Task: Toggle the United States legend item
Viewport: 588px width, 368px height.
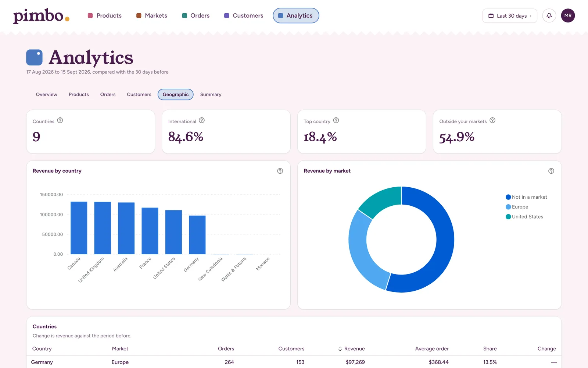Action: pyautogui.click(x=524, y=217)
